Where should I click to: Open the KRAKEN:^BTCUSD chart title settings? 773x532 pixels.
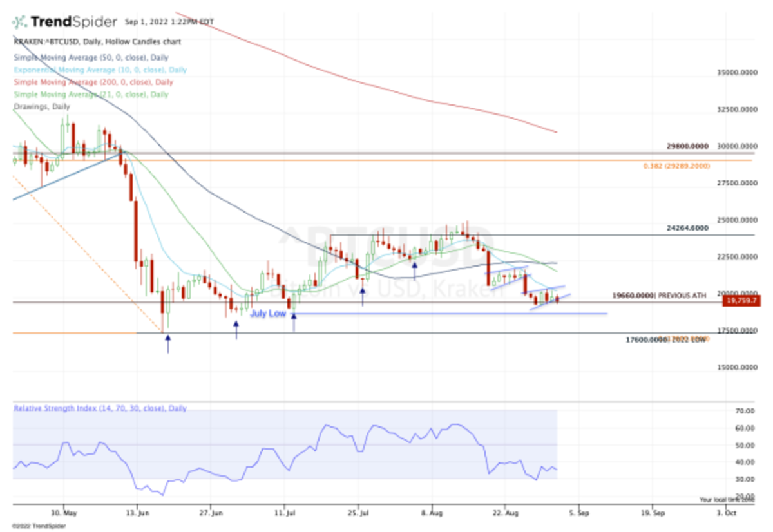[97, 41]
